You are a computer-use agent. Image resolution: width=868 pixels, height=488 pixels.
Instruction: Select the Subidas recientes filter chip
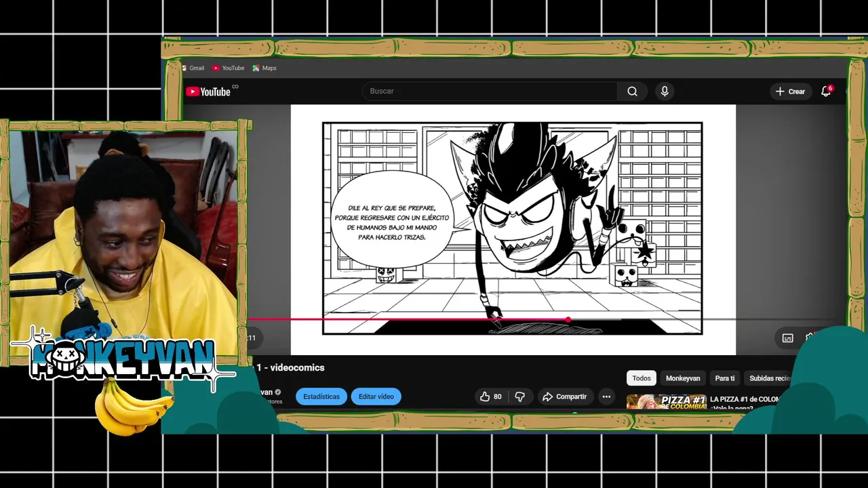(x=770, y=378)
